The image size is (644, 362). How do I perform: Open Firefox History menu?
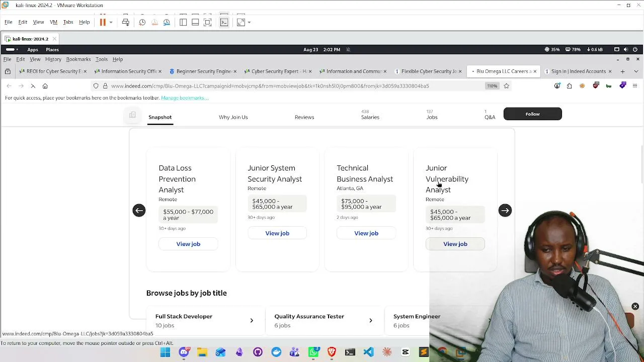(53, 59)
